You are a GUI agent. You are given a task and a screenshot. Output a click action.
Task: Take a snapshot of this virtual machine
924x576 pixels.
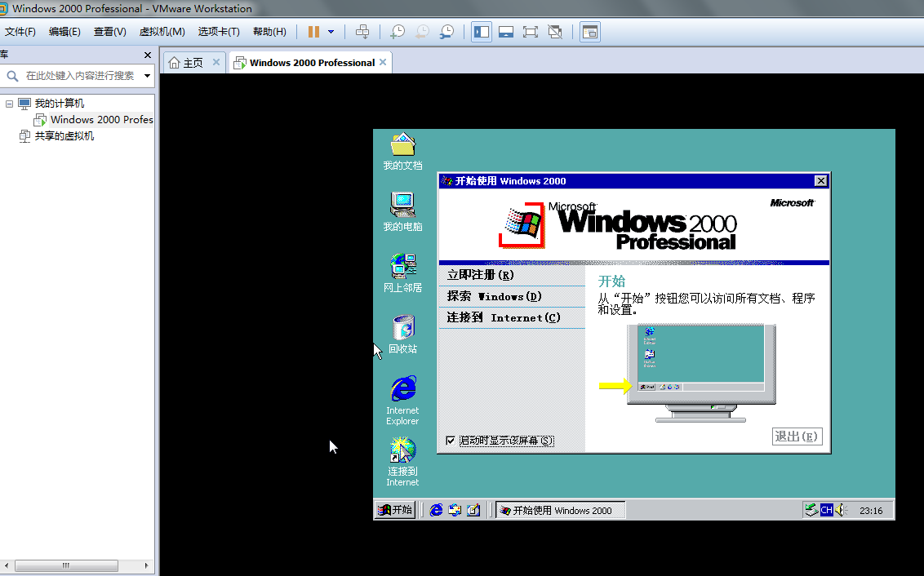coord(398,32)
